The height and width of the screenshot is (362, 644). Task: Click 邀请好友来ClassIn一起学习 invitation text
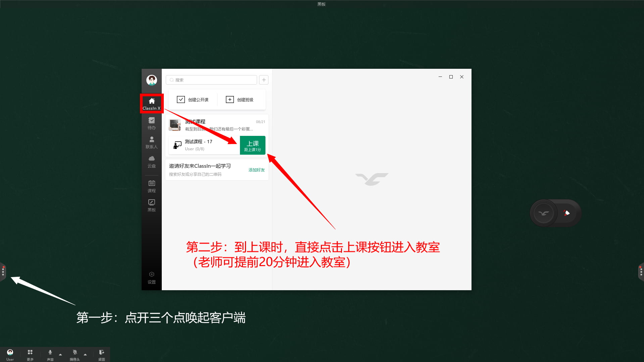click(200, 166)
